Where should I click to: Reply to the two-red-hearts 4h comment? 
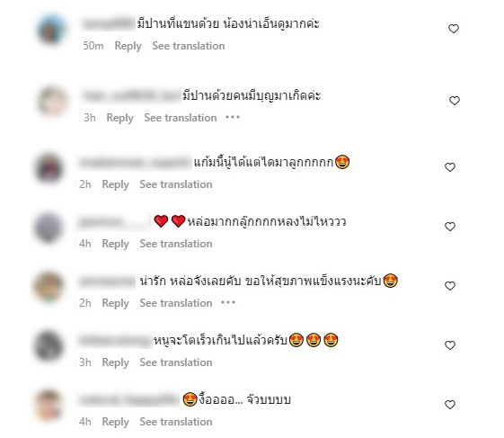pos(115,244)
